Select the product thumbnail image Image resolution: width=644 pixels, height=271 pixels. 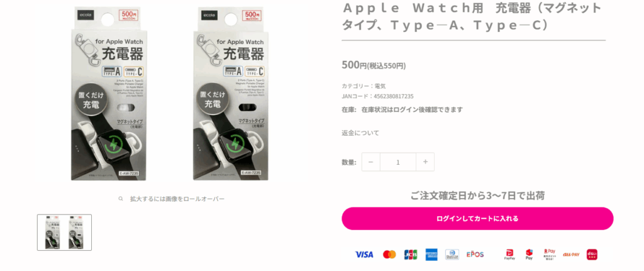(65, 233)
